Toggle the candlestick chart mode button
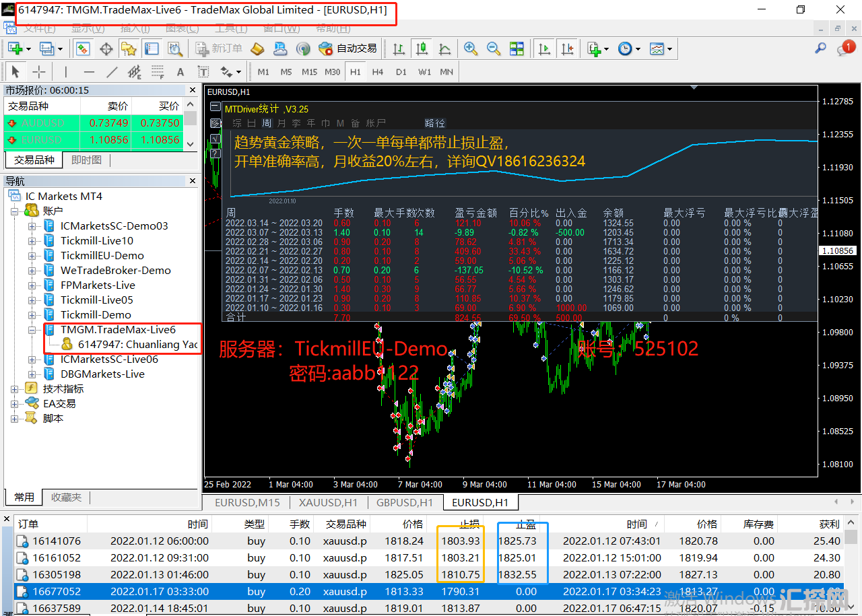The height and width of the screenshot is (616, 862). 422,48
